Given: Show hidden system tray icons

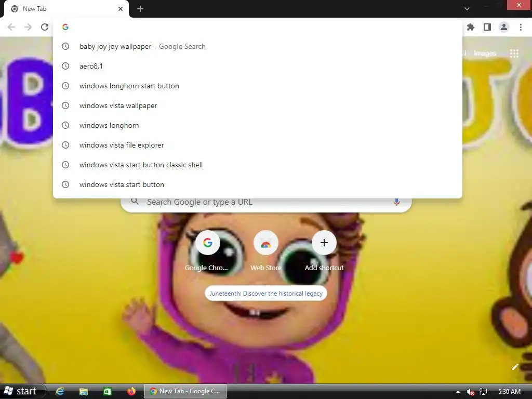Looking at the screenshot, I should point(458,392).
